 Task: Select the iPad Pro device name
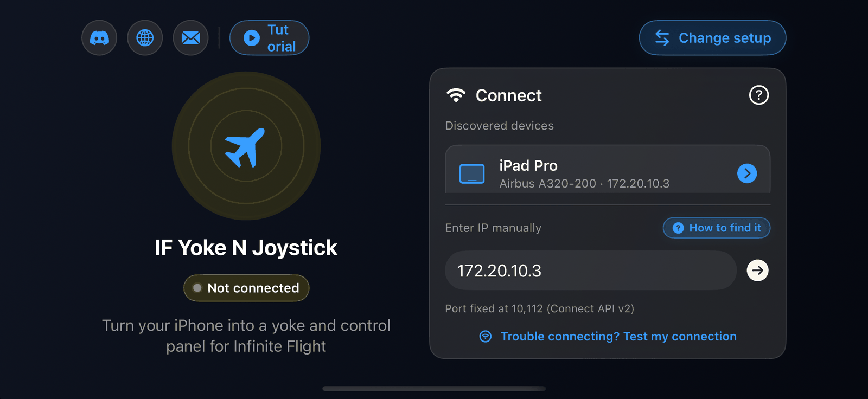(x=528, y=165)
